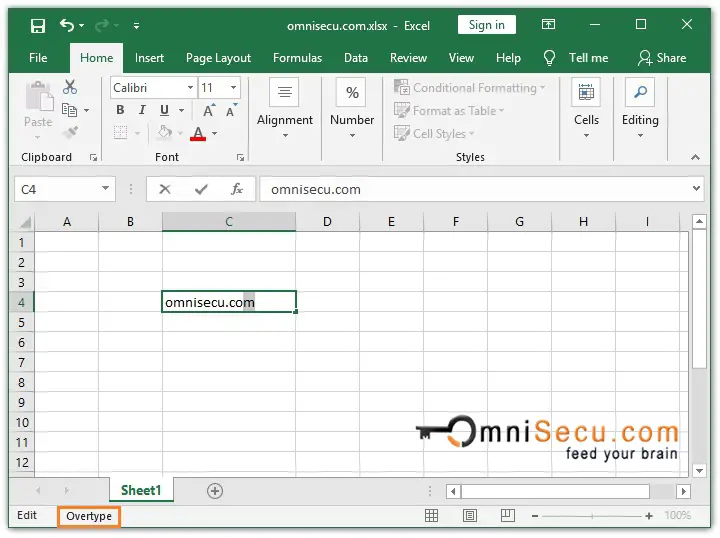
Task: Click the Share button
Action: point(662,58)
